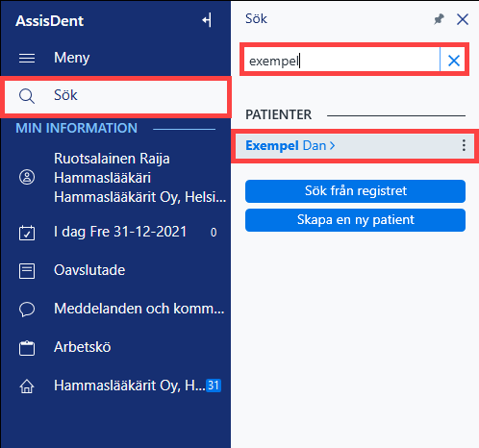The height and width of the screenshot is (448, 479).
Task: Click the magnifying glass Sök icon
Action: [27, 96]
